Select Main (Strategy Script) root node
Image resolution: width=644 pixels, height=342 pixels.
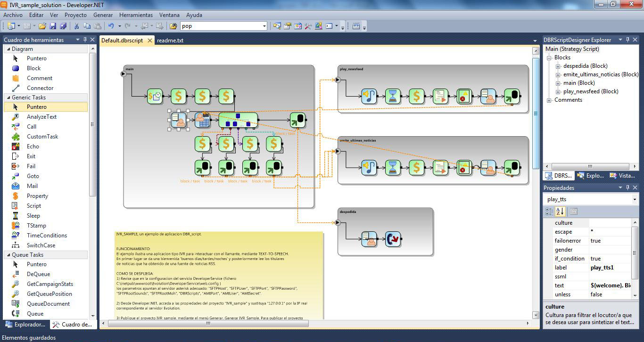[572, 49]
